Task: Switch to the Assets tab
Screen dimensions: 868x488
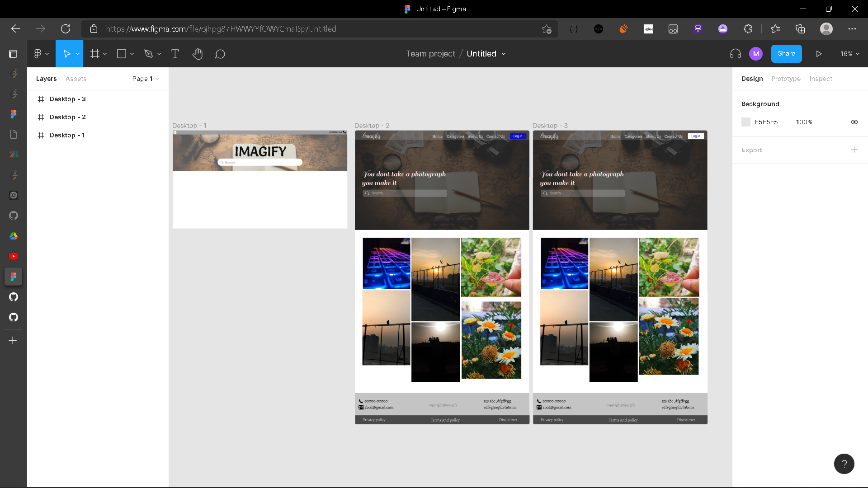Action: pyautogui.click(x=75, y=79)
